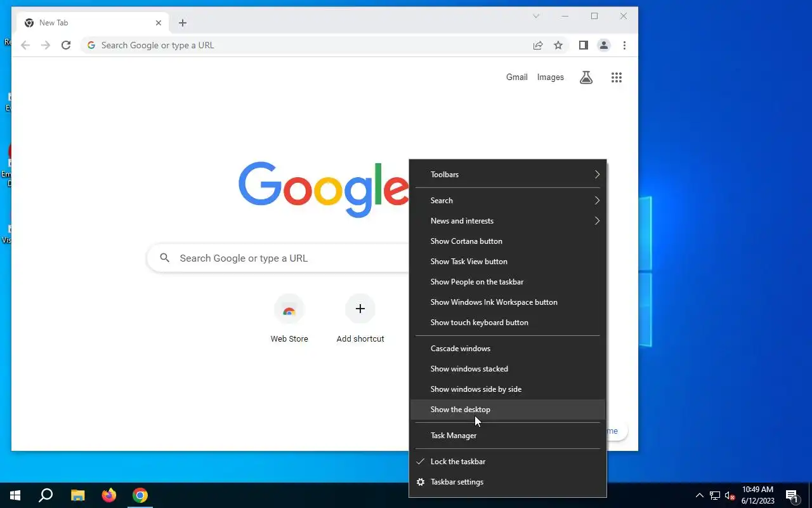The image size is (812, 508).
Task: Select Show the desktop
Action: tap(507, 410)
